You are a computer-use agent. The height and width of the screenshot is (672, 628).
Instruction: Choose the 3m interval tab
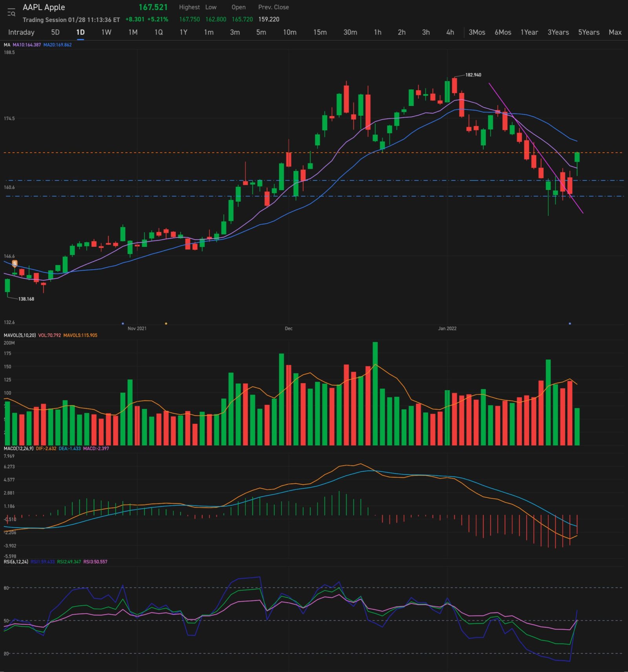pos(235,32)
